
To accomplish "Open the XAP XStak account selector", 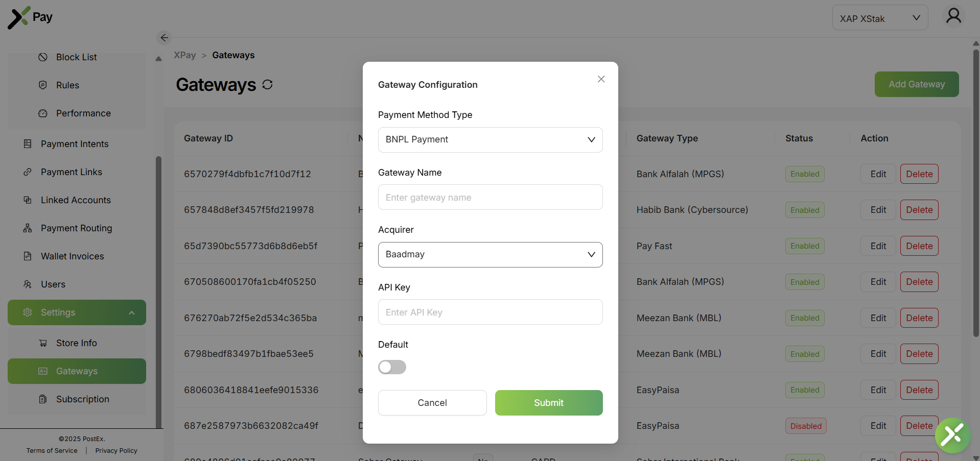I will (879, 18).
